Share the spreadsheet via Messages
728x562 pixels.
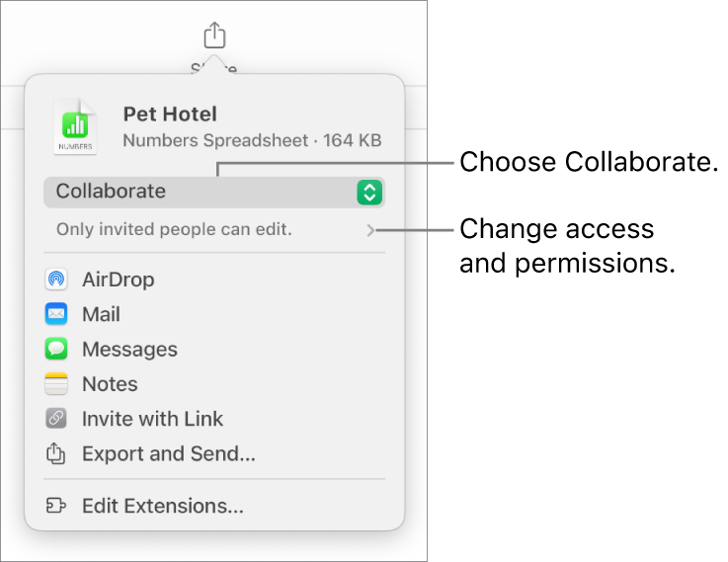point(129,350)
